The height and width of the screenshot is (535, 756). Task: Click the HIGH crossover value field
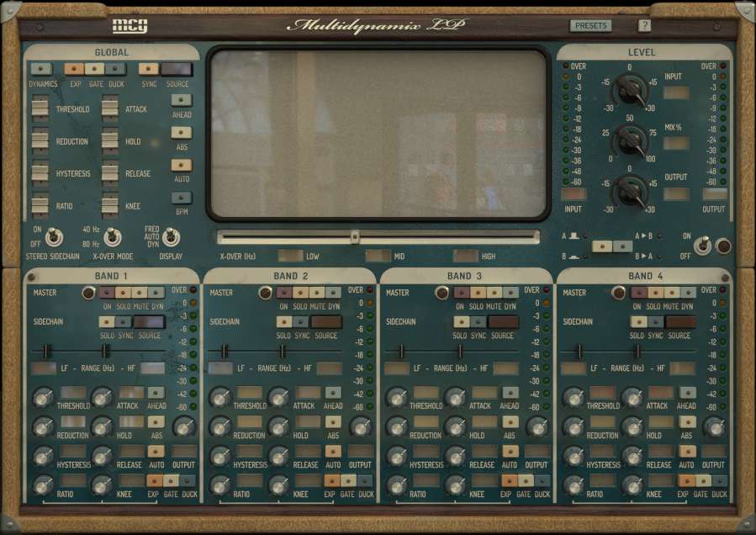[x=465, y=256]
